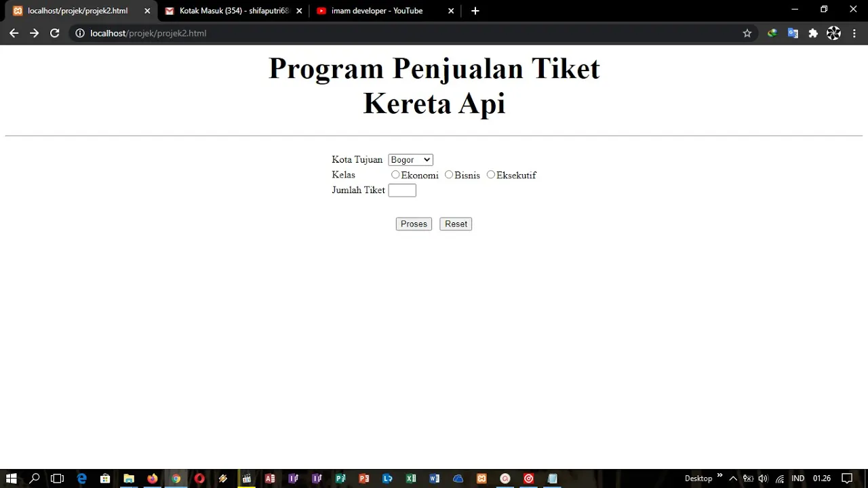The width and height of the screenshot is (868, 488).
Task: Focus the Jumlah Tiket input field
Action: pyautogui.click(x=402, y=190)
